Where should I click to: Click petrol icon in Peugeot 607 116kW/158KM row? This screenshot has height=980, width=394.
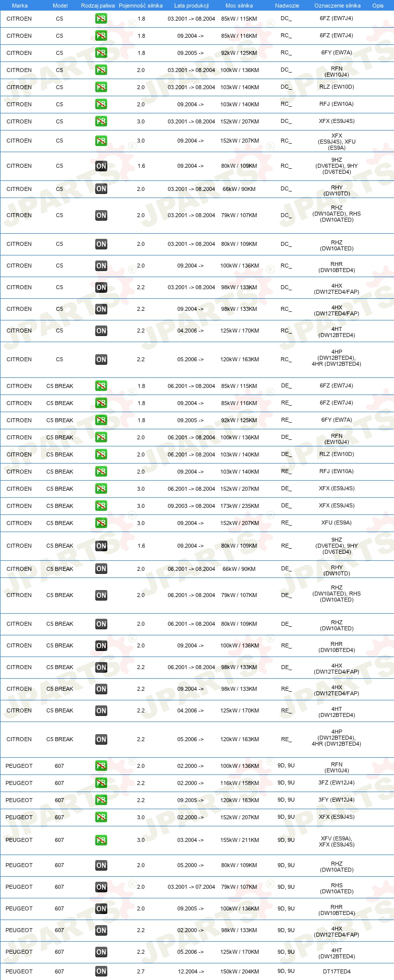pyautogui.click(x=101, y=783)
